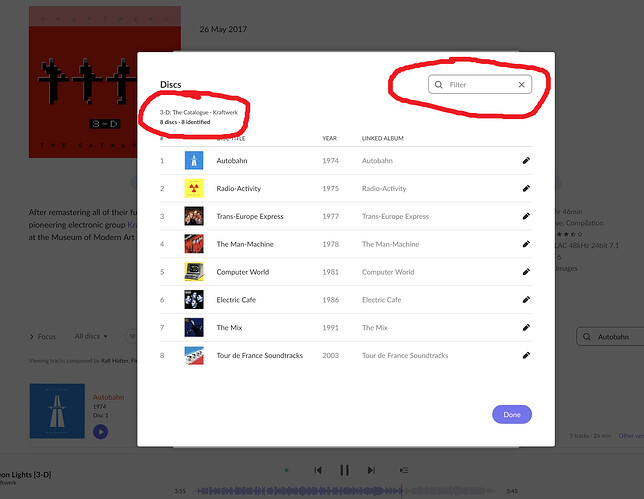Skip to the next track
Image resolution: width=644 pixels, height=499 pixels.
[x=371, y=470]
